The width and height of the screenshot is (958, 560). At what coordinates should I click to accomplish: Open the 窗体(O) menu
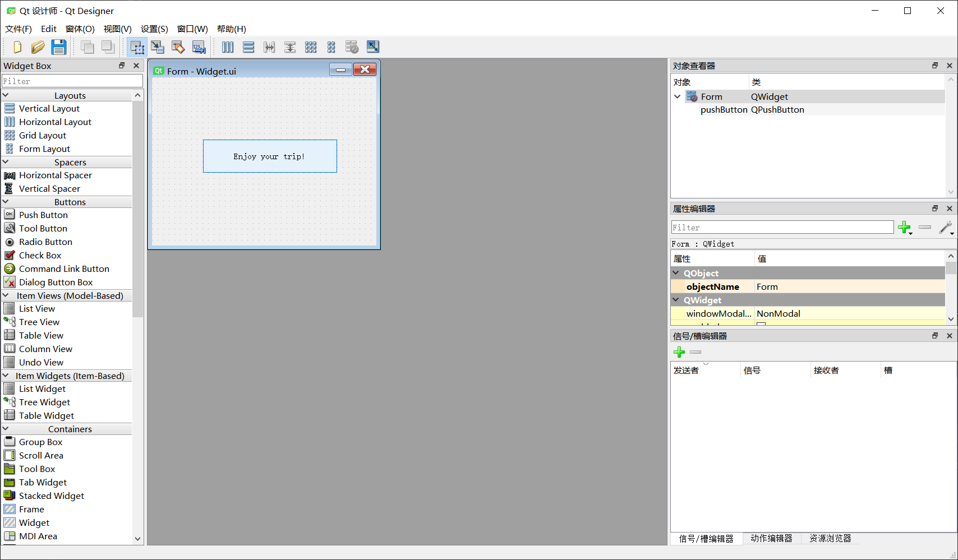coord(80,29)
